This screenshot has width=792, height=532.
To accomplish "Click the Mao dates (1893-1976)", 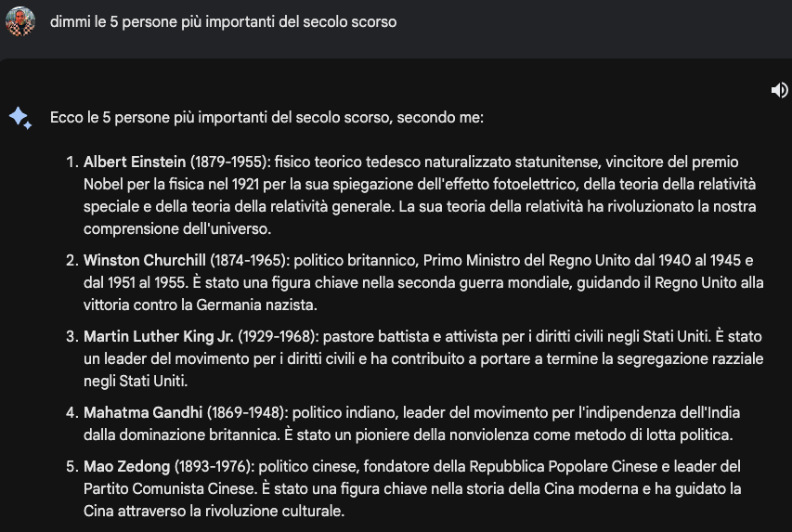I will pyautogui.click(x=214, y=466).
